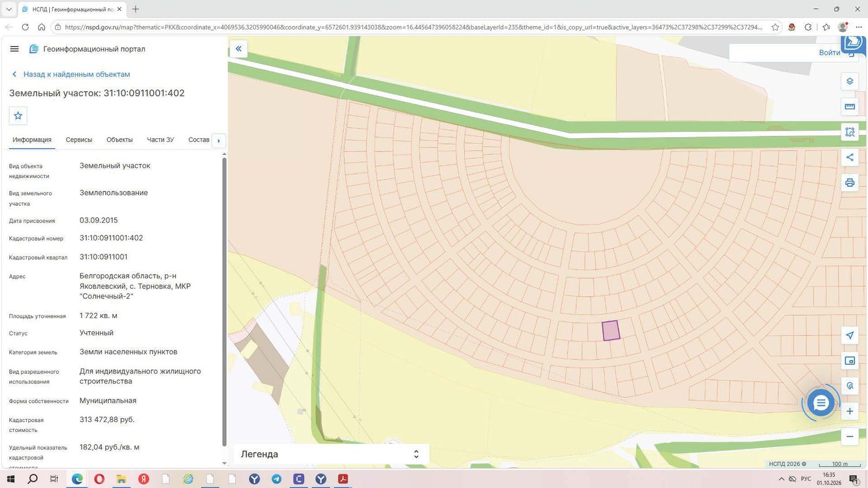Add land plot to favorites star

click(x=18, y=116)
